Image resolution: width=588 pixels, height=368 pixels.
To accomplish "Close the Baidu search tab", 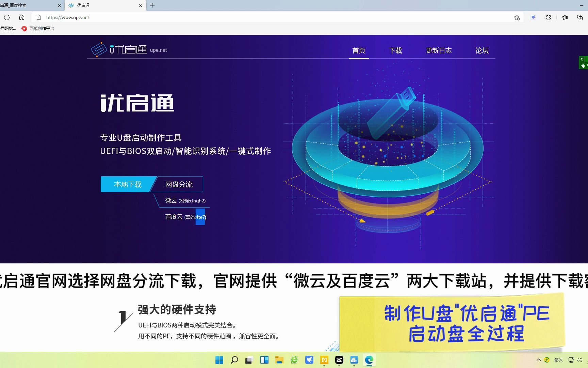I will point(59,5).
